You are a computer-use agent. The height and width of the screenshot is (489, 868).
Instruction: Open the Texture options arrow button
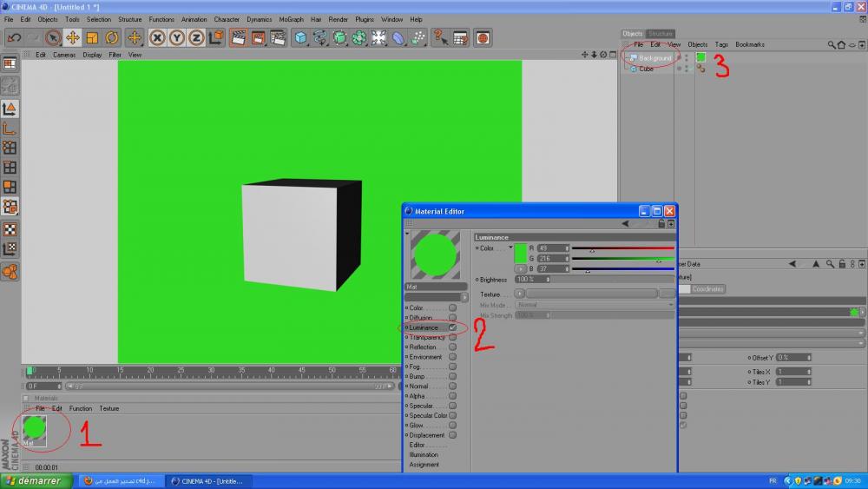520,294
